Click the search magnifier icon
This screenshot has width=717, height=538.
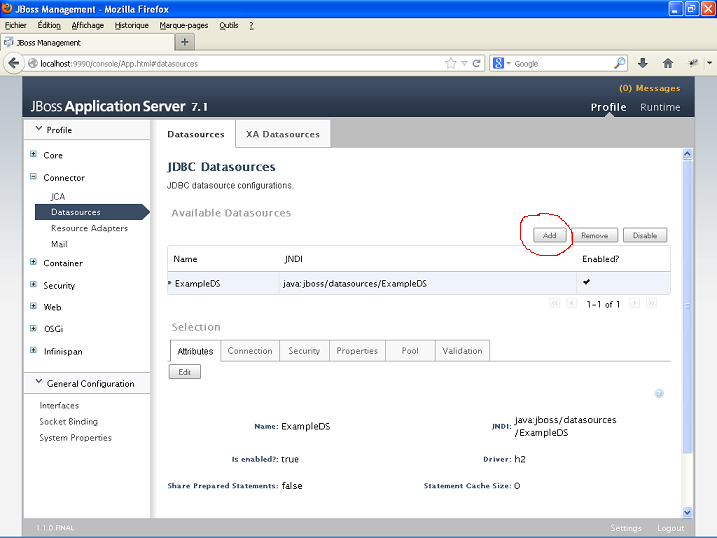620,63
